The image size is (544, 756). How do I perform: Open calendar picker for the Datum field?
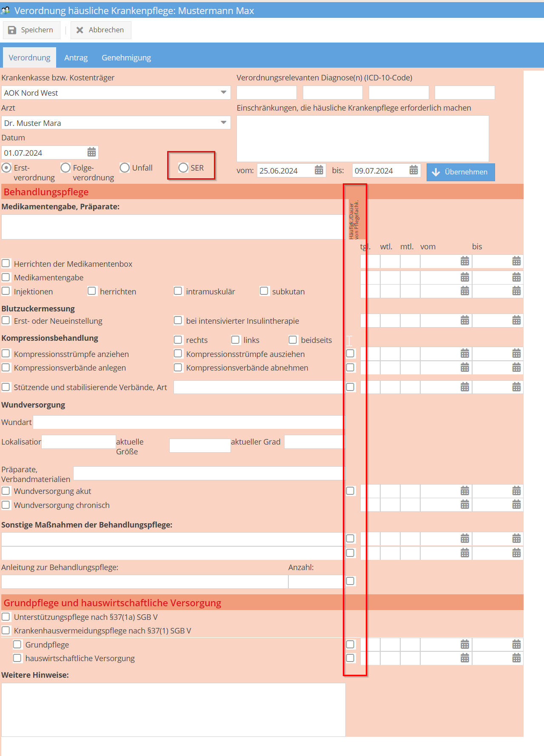point(91,152)
